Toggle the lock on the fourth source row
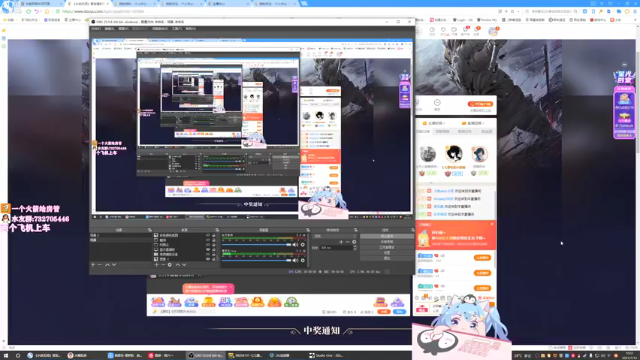The width and height of the screenshot is (640, 360). [214, 249]
